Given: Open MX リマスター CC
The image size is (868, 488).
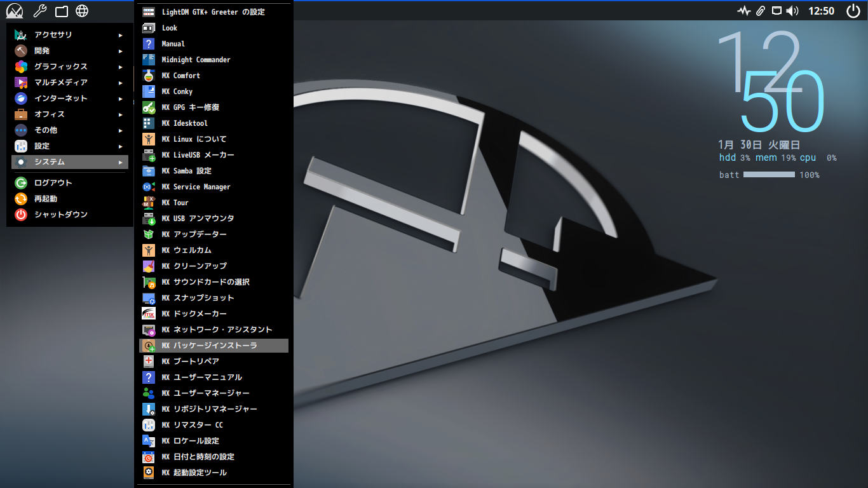Looking at the screenshot, I should (x=214, y=425).
